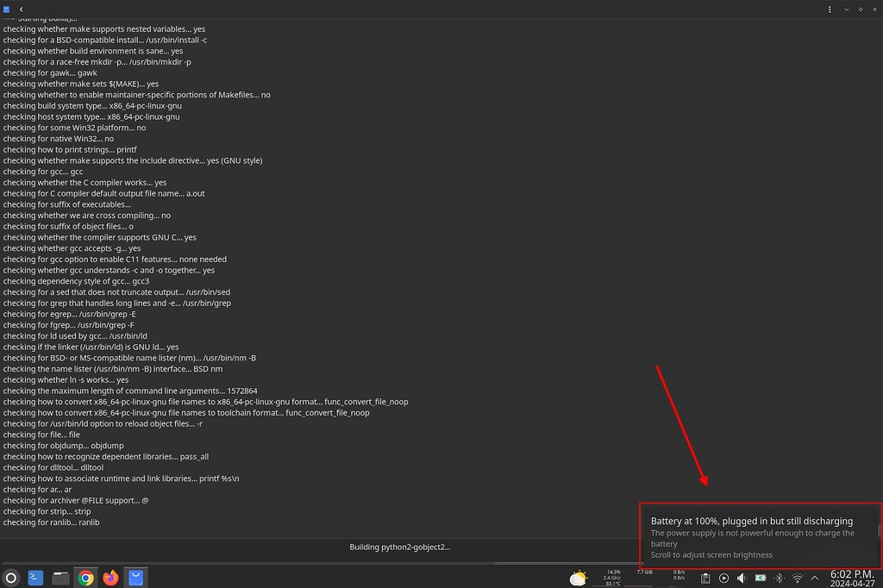Mute audio using the speaker tray icon
Viewport: 883px width, 588px height.
pos(742,579)
